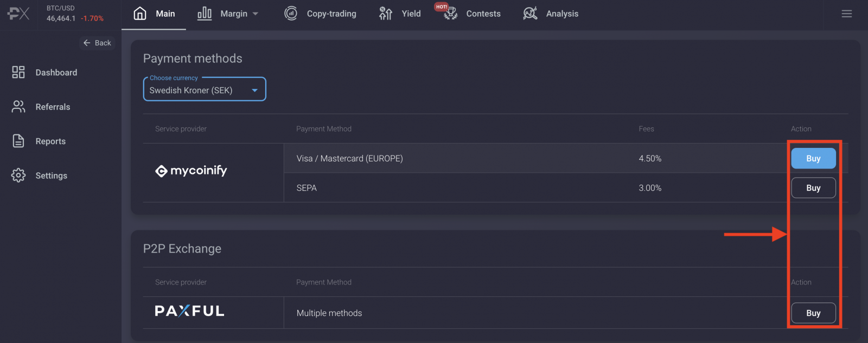Switch to the Main tab
The width and height of the screenshot is (868, 343).
154,14
